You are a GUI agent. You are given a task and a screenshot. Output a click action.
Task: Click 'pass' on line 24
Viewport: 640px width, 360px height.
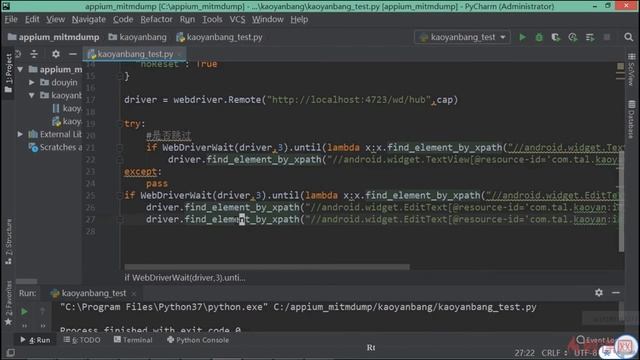pyautogui.click(x=157, y=184)
